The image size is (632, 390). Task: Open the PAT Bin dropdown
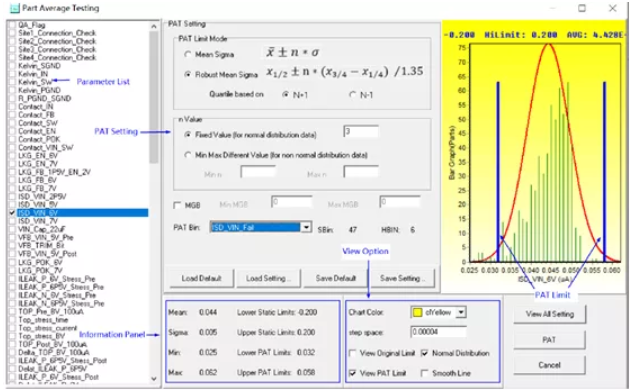(x=306, y=228)
